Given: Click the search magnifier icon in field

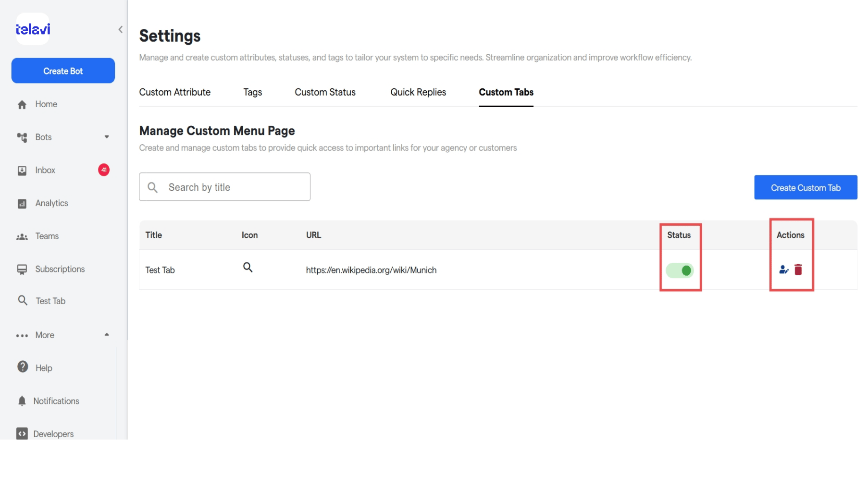Looking at the screenshot, I should pyautogui.click(x=153, y=187).
